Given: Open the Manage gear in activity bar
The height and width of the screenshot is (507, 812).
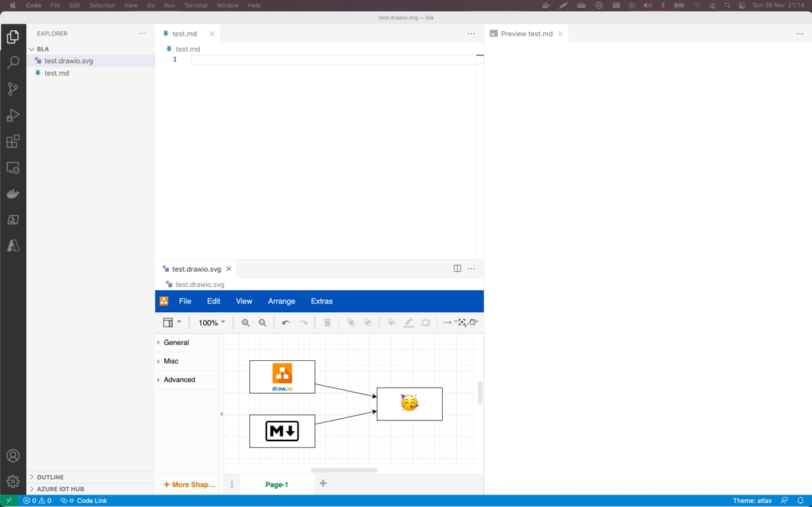Looking at the screenshot, I should coord(13,482).
